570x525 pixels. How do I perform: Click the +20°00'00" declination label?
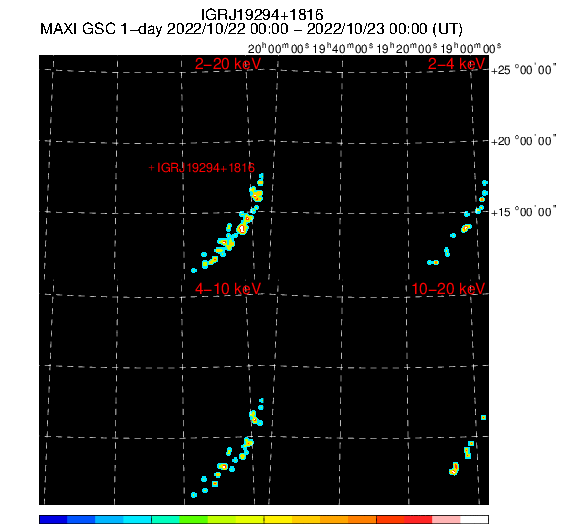(x=524, y=141)
